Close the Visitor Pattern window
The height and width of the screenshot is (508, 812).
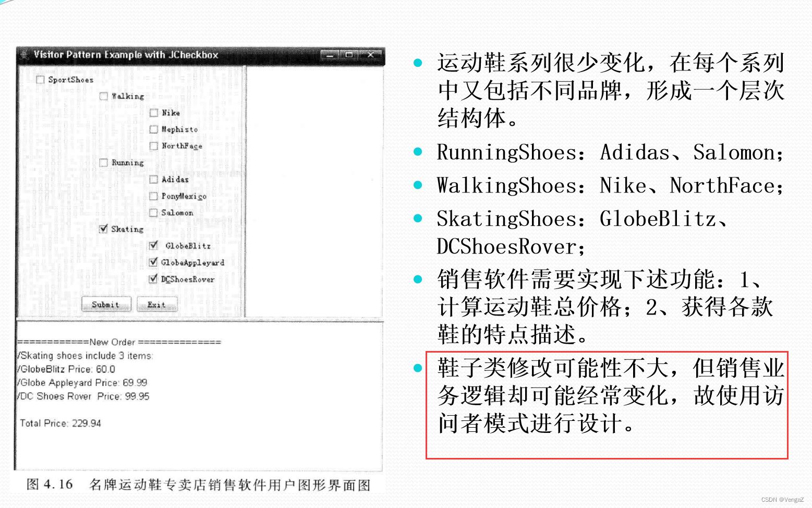click(x=370, y=55)
